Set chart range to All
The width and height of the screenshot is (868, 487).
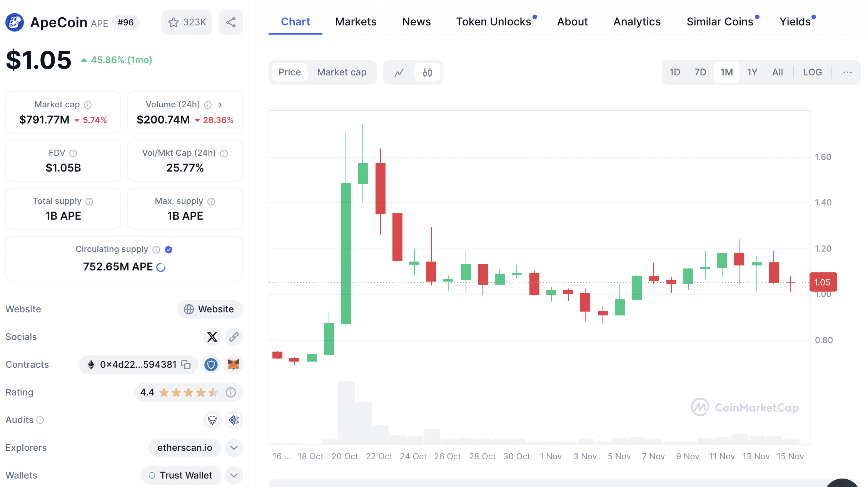(x=778, y=72)
